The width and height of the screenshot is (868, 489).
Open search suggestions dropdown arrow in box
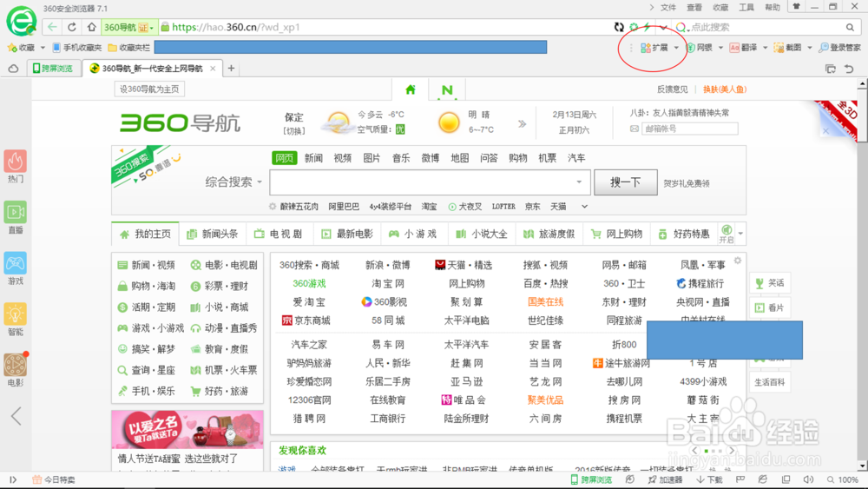tap(579, 182)
